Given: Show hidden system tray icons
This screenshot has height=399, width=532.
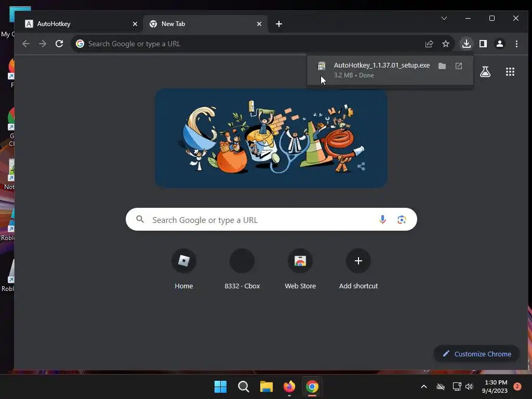Looking at the screenshot, I should [x=424, y=387].
